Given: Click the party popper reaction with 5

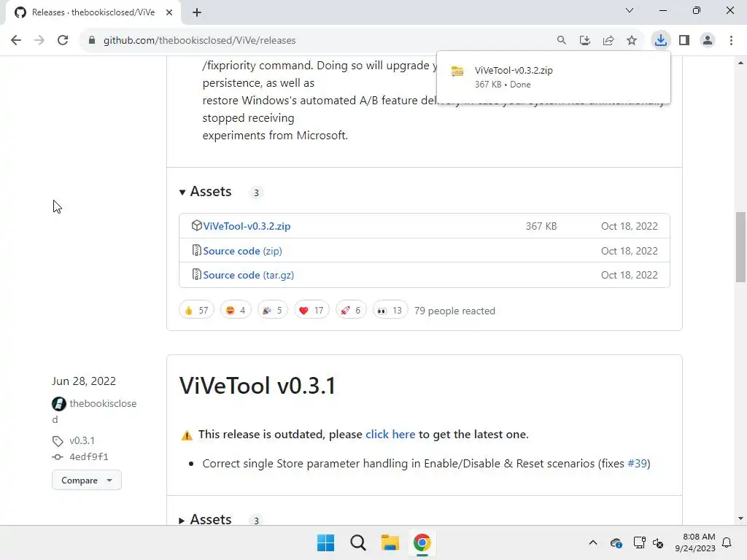Looking at the screenshot, I should [x=273, y=311].
